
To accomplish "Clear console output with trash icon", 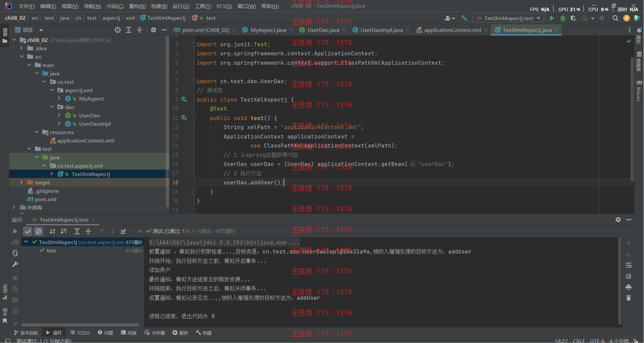I will pos(629,298).
